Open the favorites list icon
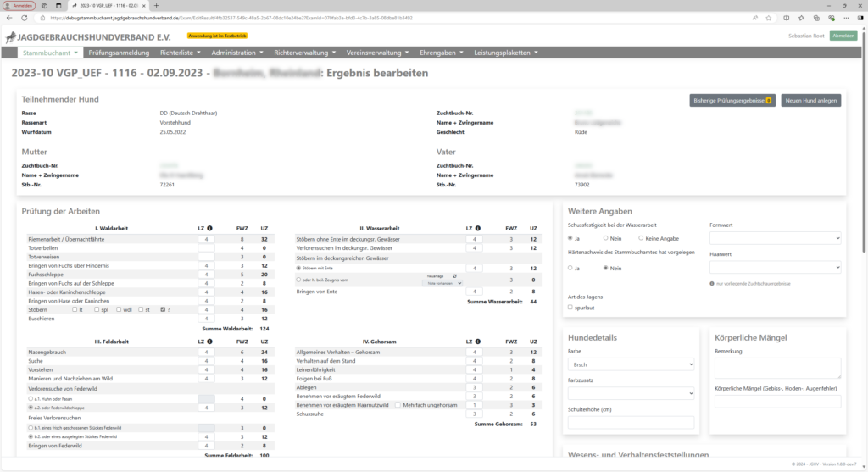This screenshot has width=868, height=472. (801, 18)
